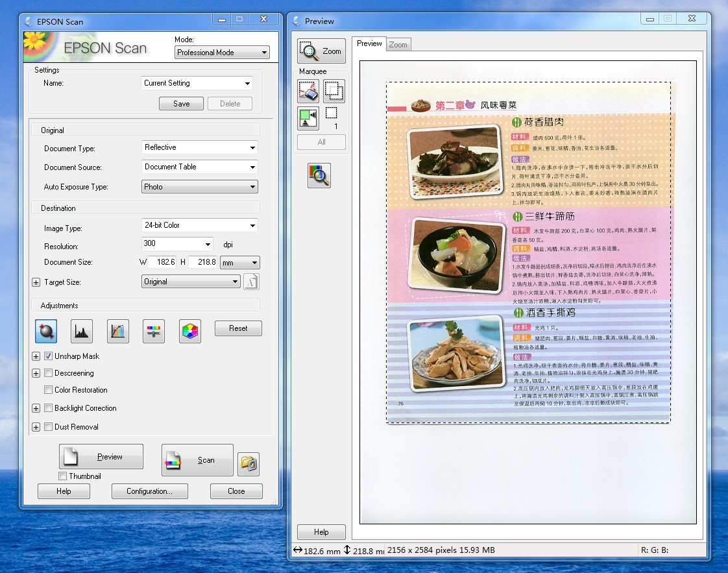Open the Color Palette icon

(x=190, y=331)
